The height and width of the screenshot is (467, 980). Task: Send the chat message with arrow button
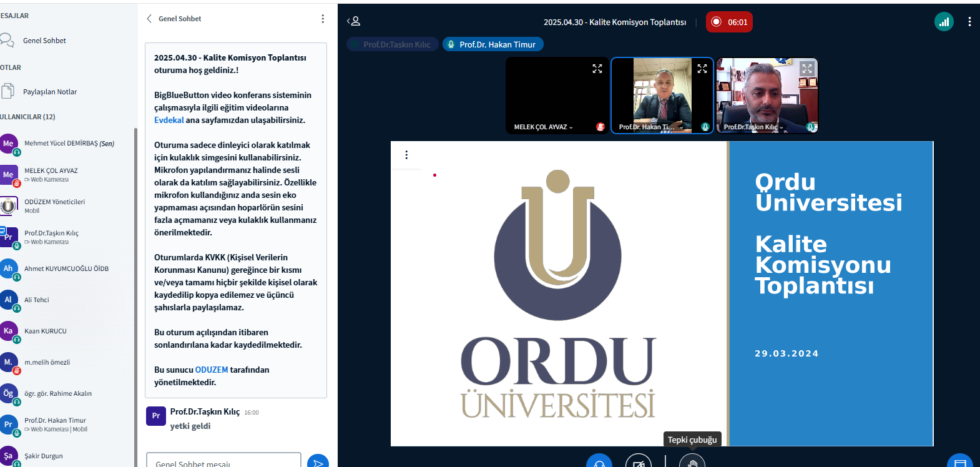point(318,461)
